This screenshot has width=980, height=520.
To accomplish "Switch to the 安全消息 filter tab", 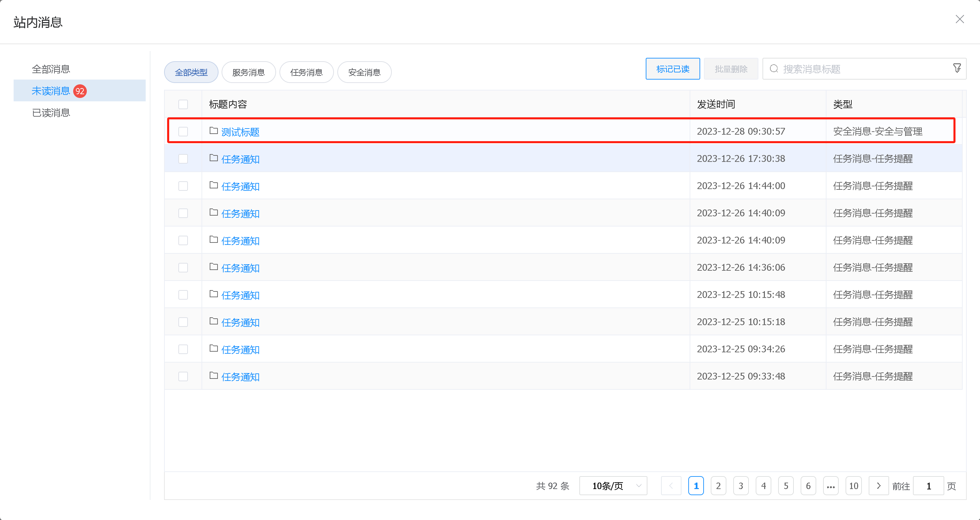I will (364, 72).
